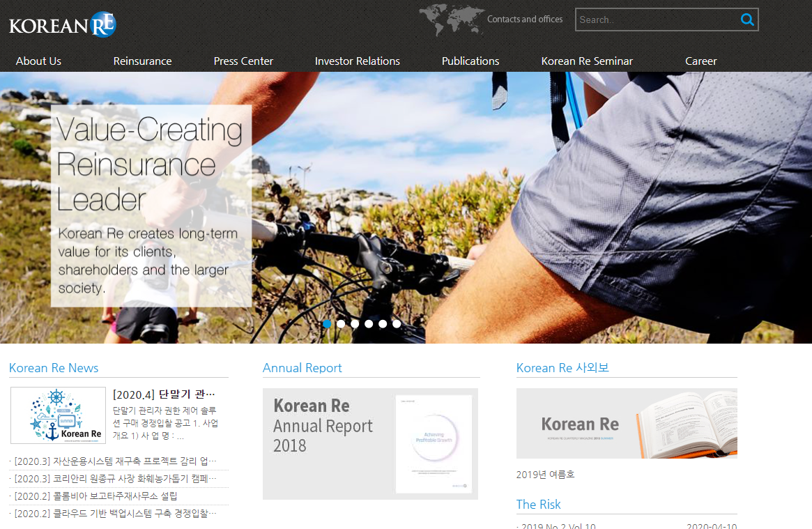
Task: Open news item 클라우드 기반 백업시스템
Action: pos(116,514)
